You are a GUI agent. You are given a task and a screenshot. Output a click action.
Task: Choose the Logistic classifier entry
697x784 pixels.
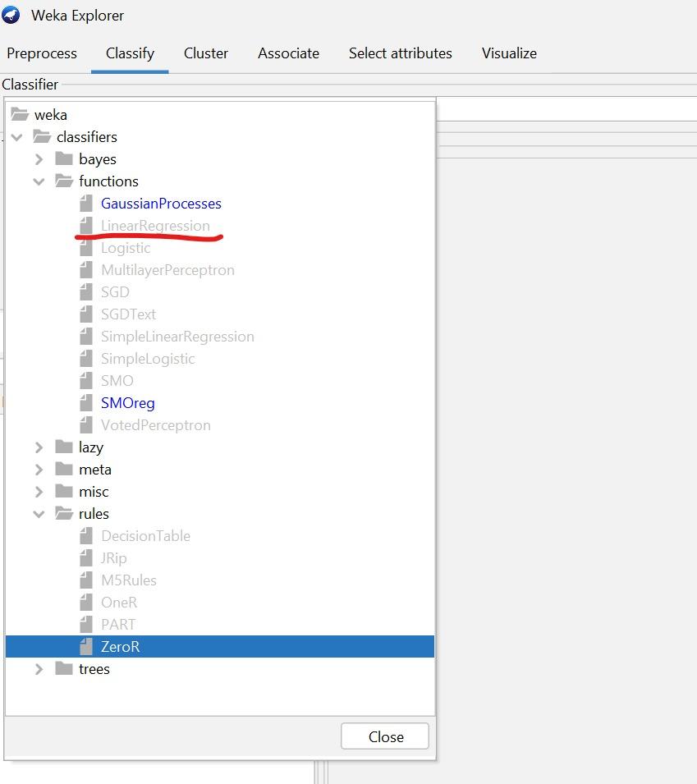tap(126, 248)
